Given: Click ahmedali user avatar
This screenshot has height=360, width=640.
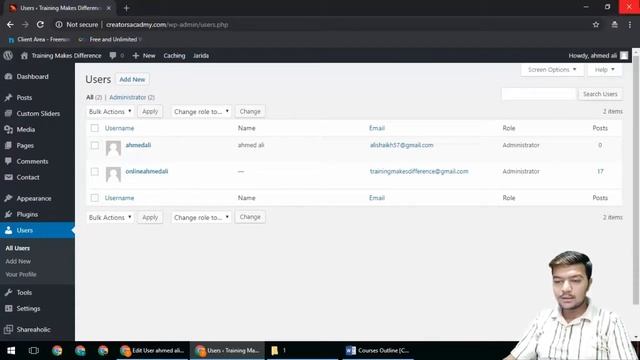Looking at the screenshot, I should point(113,148).
